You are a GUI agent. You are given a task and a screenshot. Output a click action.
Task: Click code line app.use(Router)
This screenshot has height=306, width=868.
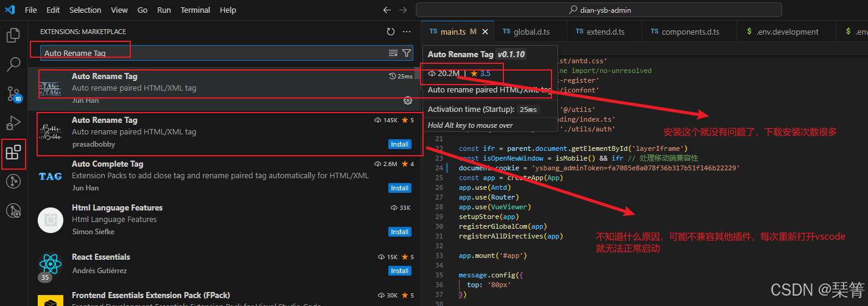tap(489, 197)
